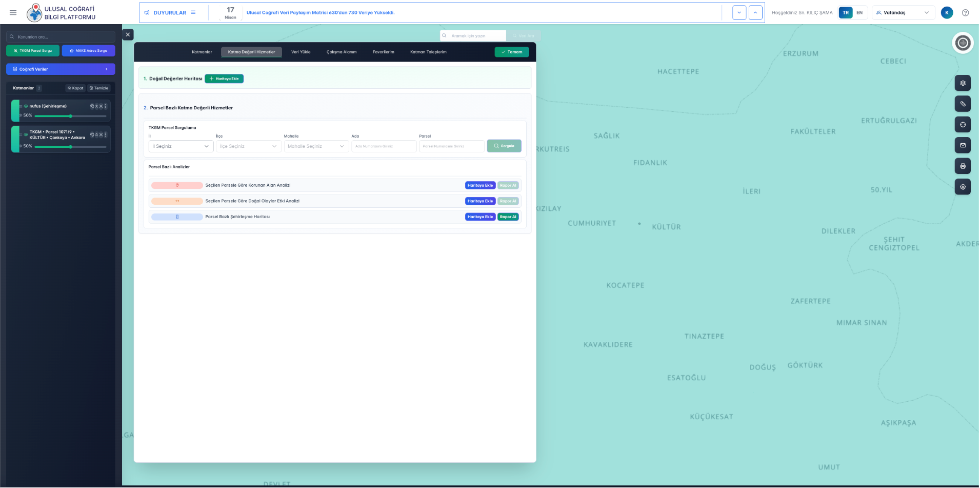Open the Vatandaş role dropdown
This screenshot has width=980, height=488.
pos(903,13)
